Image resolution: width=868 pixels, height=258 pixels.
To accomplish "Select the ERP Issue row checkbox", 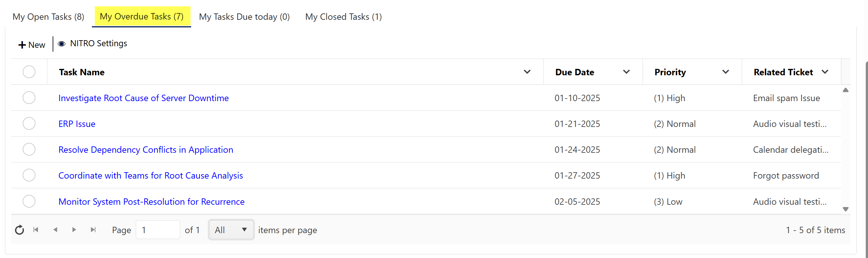I will tap(29, 124).
